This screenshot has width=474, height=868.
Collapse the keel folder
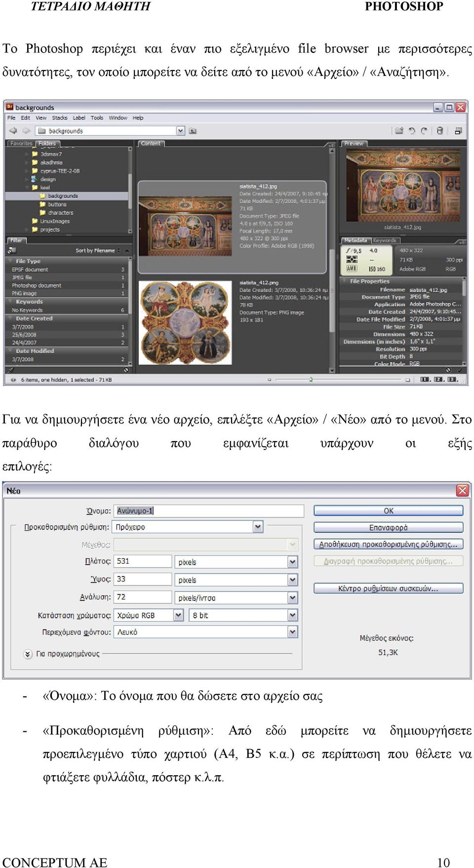point(27,188)
